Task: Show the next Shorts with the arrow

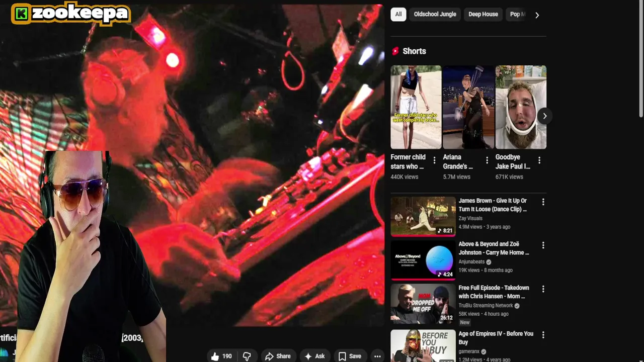Action: (544, 116)
